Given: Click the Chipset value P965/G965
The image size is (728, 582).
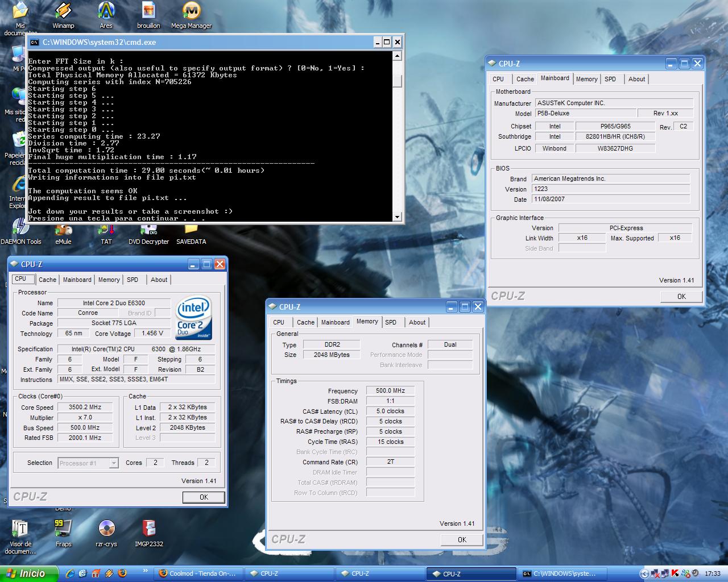Looking at the screenshot, I should [x=615, y=126].
